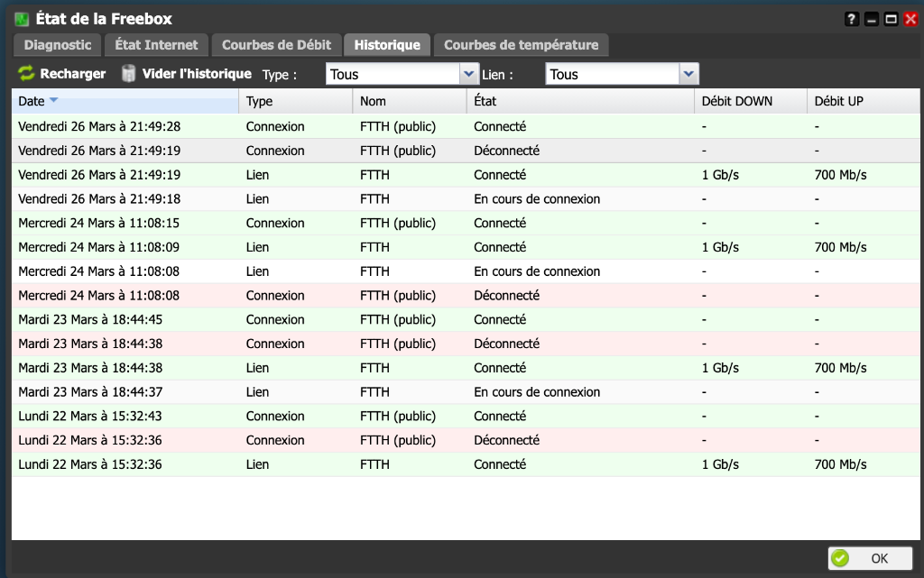This screenshot has width=924, height=578.
Task: Click 700 Mb/s in Lundi 15:32:36 Lien row
Action: 840,464
